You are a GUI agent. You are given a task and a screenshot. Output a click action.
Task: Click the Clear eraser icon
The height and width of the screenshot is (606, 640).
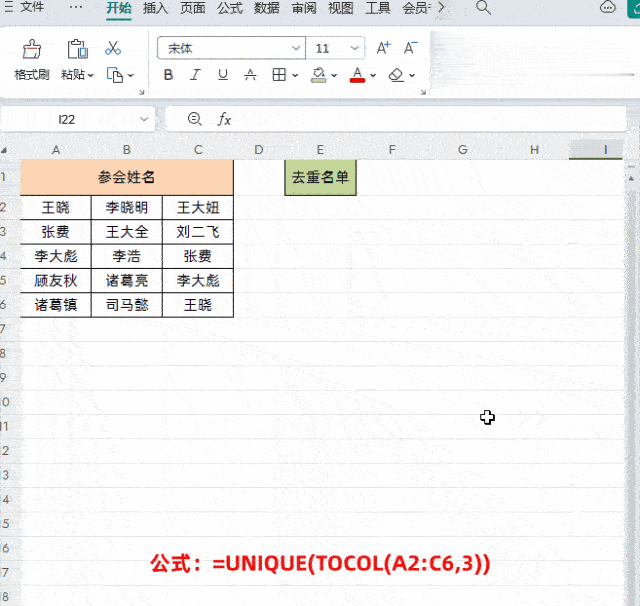[396, 75]
